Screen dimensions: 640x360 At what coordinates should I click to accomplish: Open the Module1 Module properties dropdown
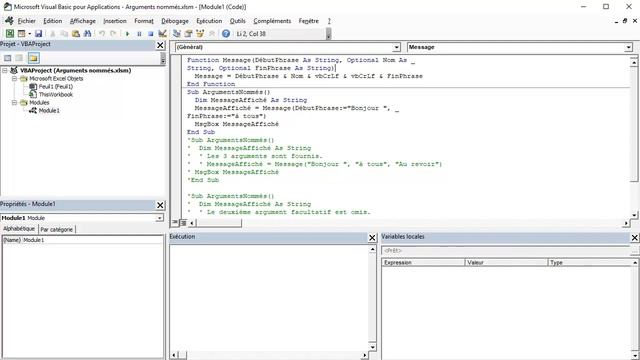click(159, 218)
